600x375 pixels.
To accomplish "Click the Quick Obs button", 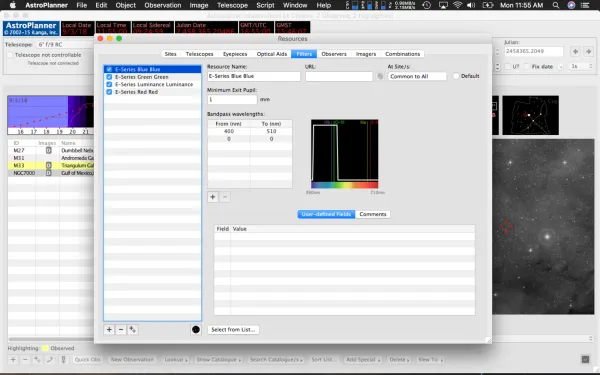I will (x=88, y=360).
